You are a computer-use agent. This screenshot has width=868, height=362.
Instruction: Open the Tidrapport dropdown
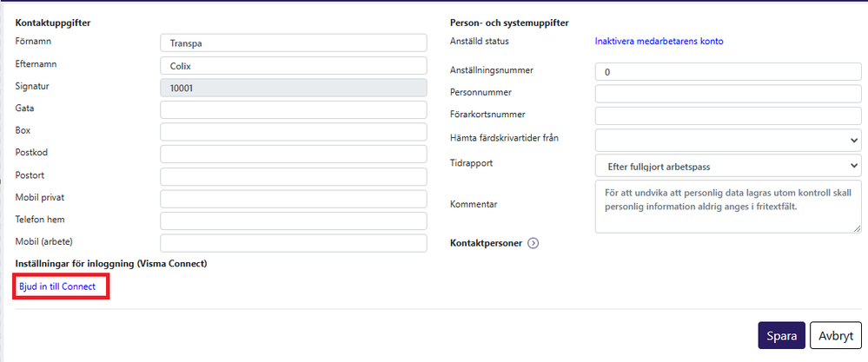click(728, 166)
